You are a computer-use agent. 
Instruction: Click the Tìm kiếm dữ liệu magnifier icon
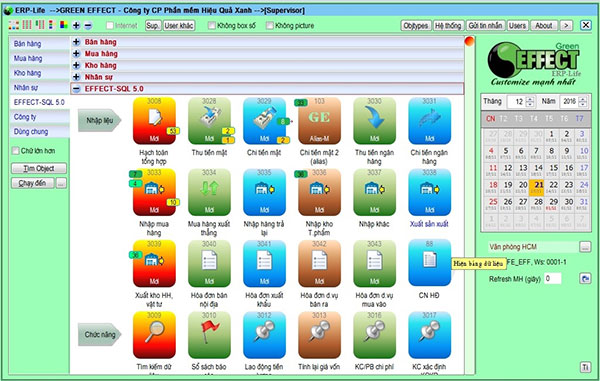[x=154, y=335]
